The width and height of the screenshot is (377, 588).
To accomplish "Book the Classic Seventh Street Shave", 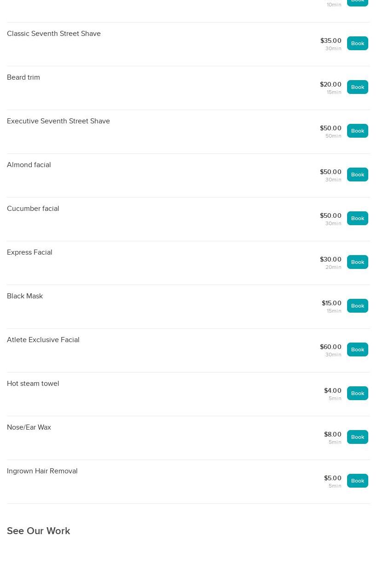I will pos(357,43).
